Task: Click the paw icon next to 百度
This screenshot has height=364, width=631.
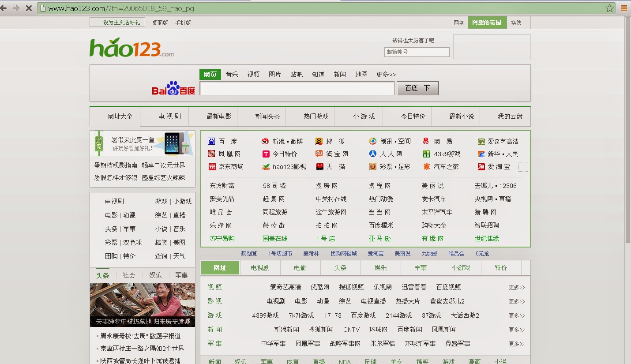Action: point(211,141)
